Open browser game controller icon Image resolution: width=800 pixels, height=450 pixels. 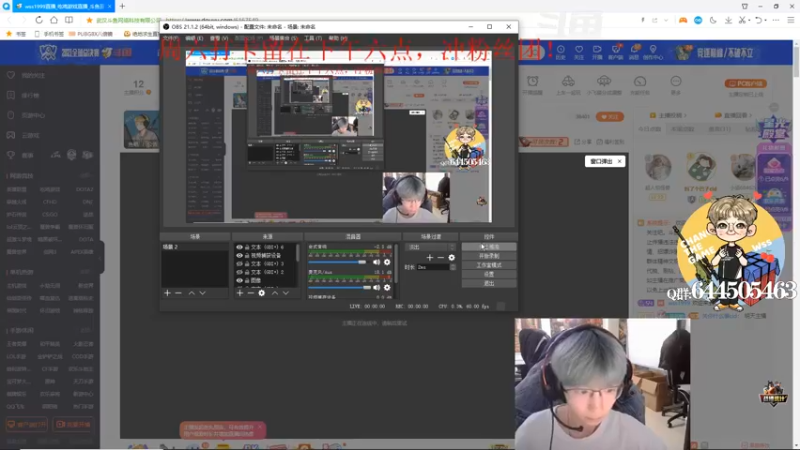click(x=683, y=20)
